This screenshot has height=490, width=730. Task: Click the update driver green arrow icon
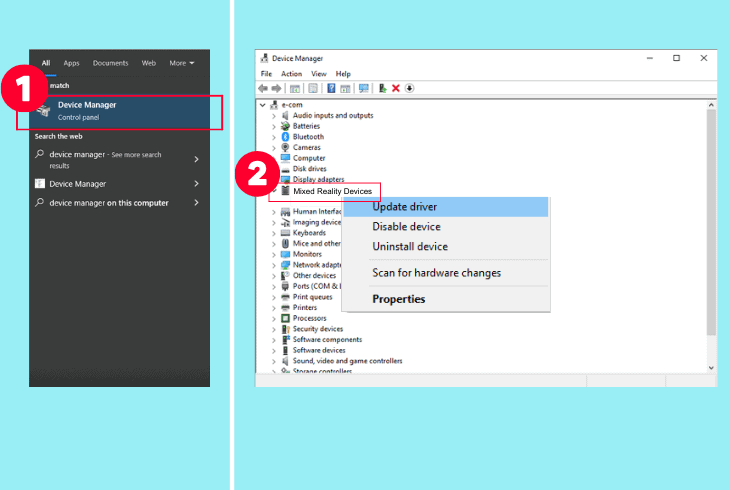tap(382, 88)
